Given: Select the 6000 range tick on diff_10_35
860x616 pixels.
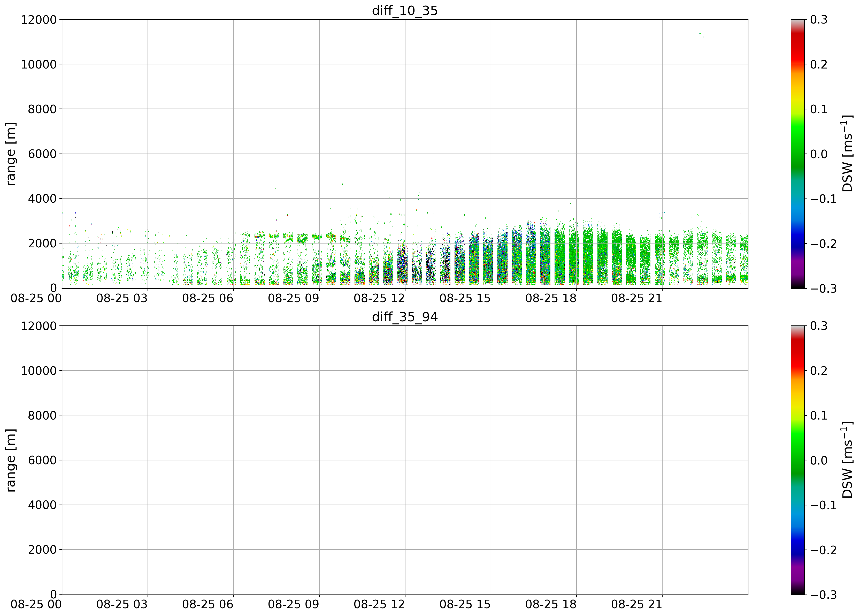Looking at the screenshot, I should coord(42,154).
